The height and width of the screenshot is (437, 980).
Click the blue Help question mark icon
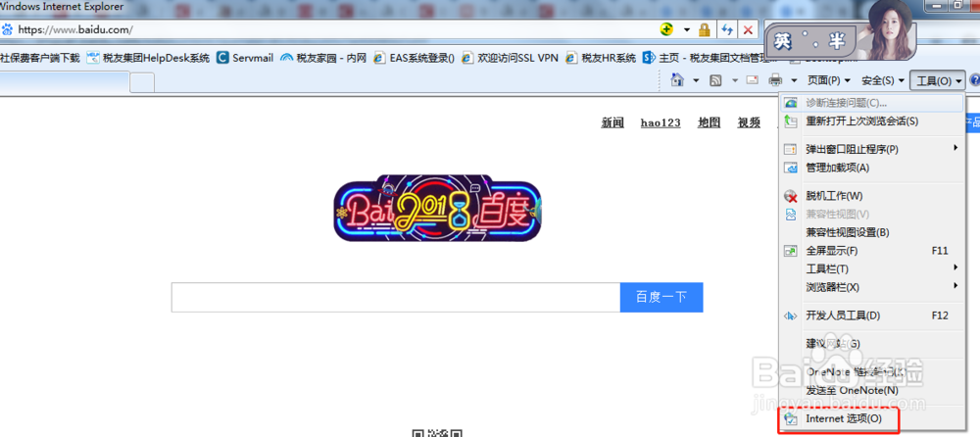pyautogui.click(x=974, y=80)
